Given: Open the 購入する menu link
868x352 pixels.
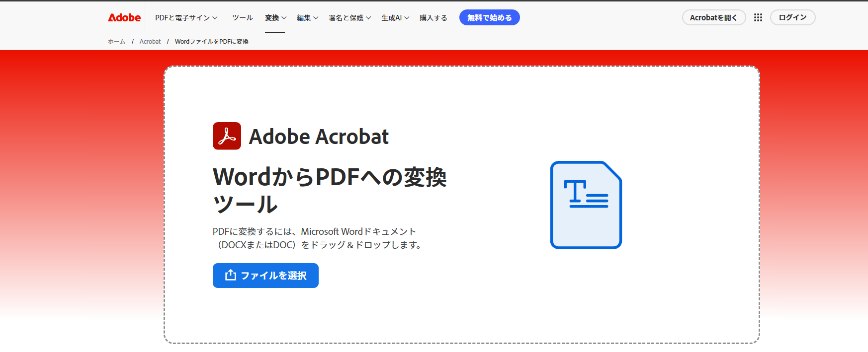Looking at the screenshot, I should [x=433, y=18].
